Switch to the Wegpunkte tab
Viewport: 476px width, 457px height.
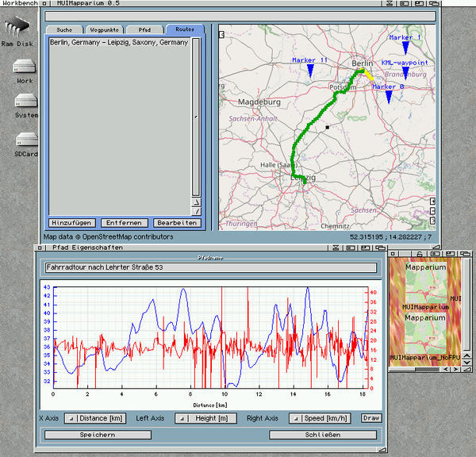pyautogui.click(x=104, y=29)
